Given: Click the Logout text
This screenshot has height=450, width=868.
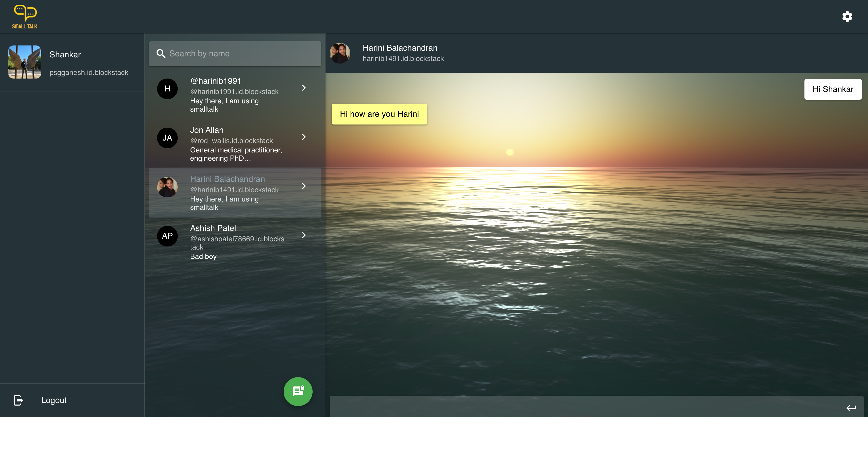Looking at the screenshot, I should click(54, 400).
